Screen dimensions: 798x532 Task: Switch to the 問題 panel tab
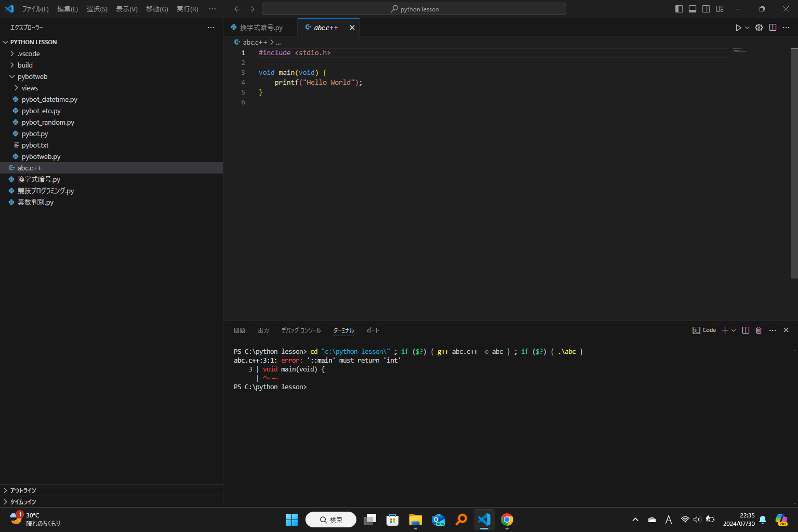[x=240, y=330]
